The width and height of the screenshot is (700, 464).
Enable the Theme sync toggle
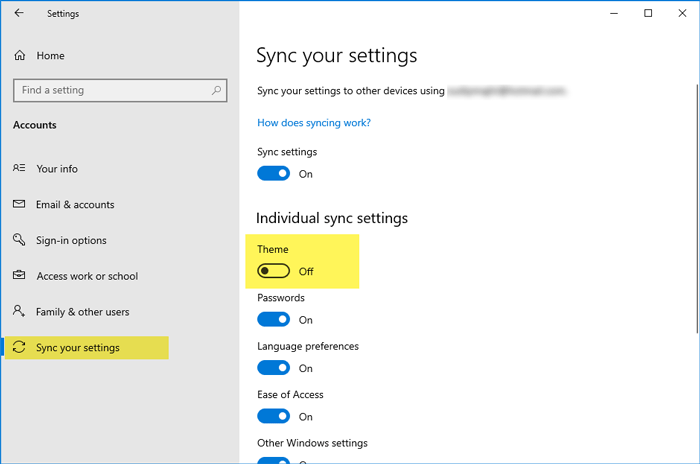pos(273,271)
